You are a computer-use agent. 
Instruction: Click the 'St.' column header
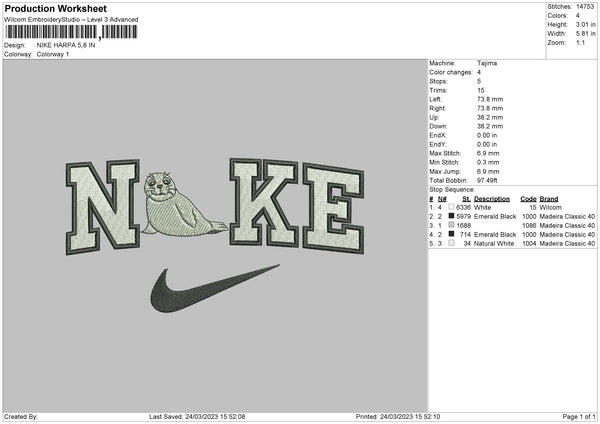click(x=466, y=199)
